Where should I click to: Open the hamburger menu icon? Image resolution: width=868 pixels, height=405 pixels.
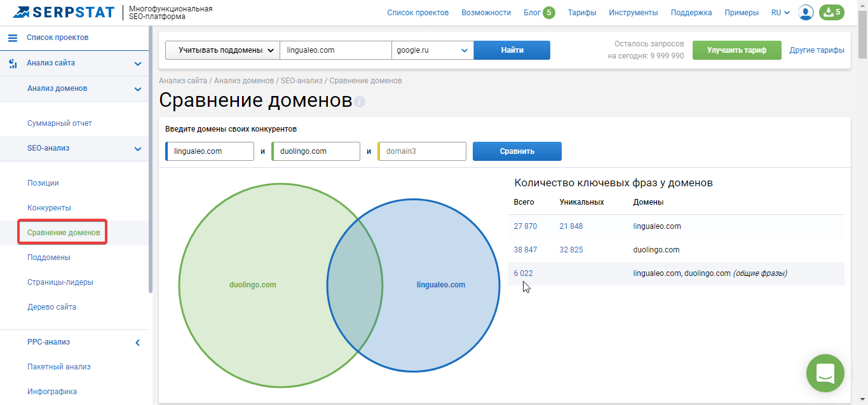tap(13, 38)
